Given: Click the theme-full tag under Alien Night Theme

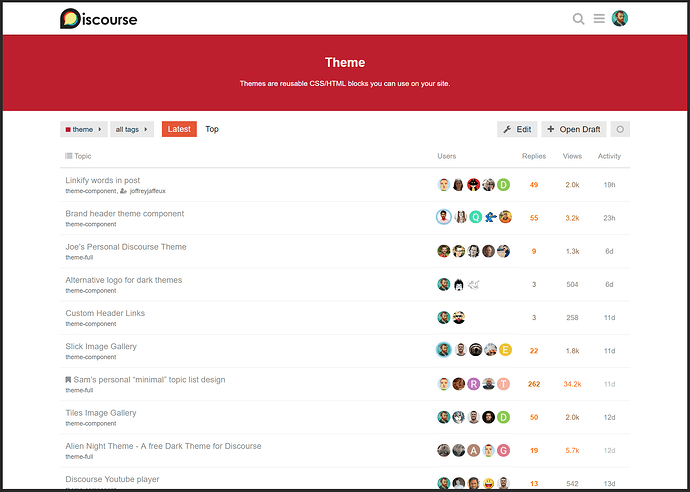Looking at the screenshot, I should (79, 457).
